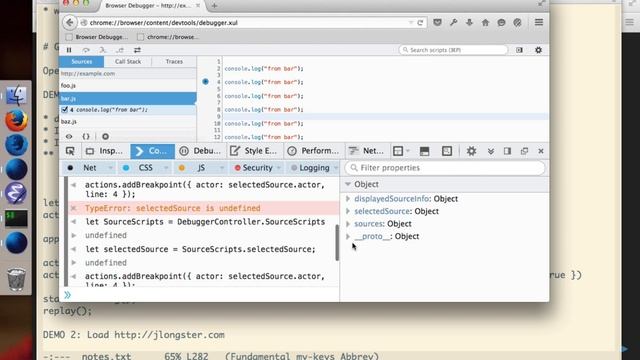The height and width of the screenshot is (360, 640).
Task: Click Filter properties field
Action: [445, 168]
